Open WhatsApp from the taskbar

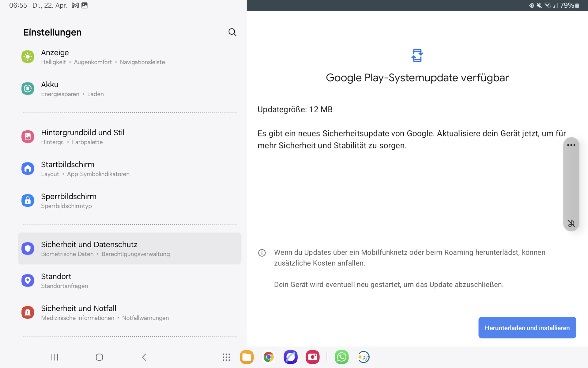(x=341, y=357)
